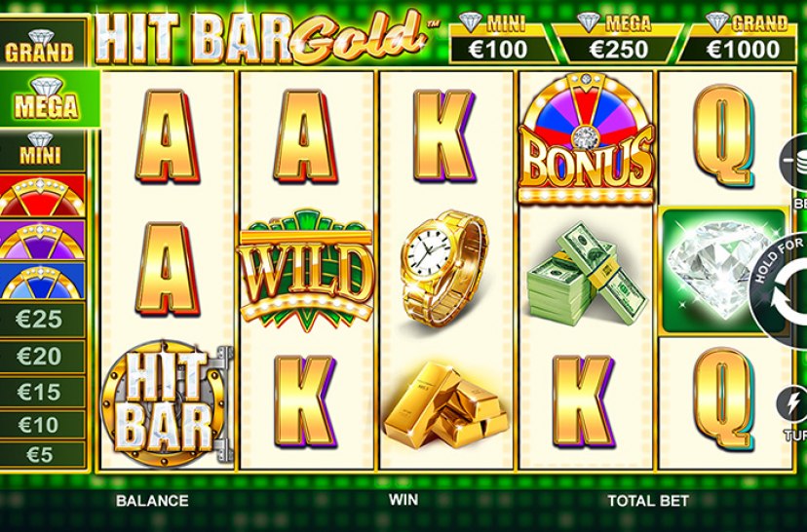Viewport: 807px width, 532px height.
Task: Click the TOTAL BET label
Action: (648, 500)
